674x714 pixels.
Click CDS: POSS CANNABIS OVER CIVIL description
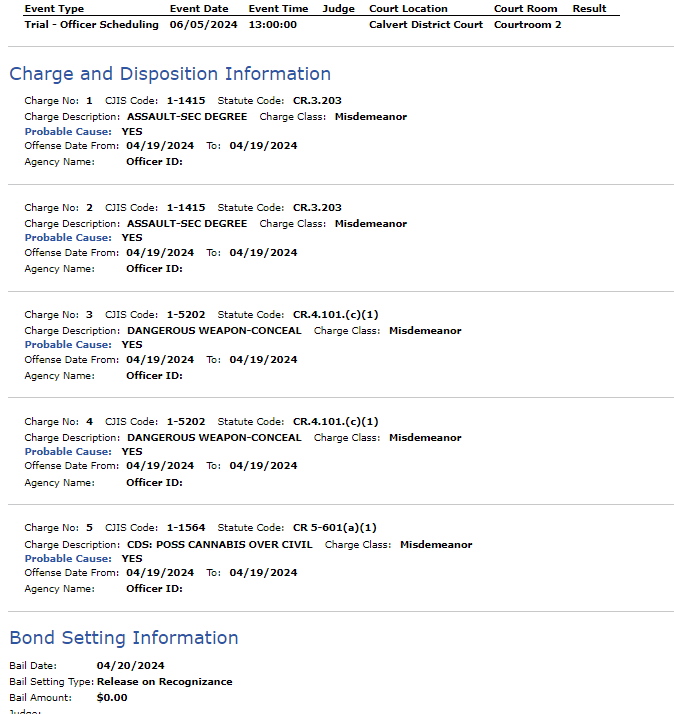(x=220, y=545)
